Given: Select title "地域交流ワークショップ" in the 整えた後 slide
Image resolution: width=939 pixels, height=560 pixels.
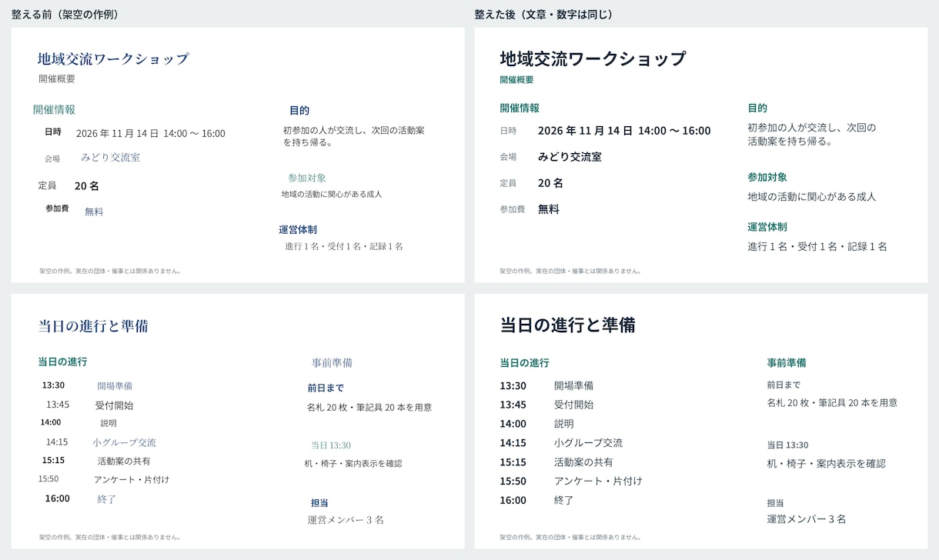Looking at the screenshot, I should click(593, 58).
